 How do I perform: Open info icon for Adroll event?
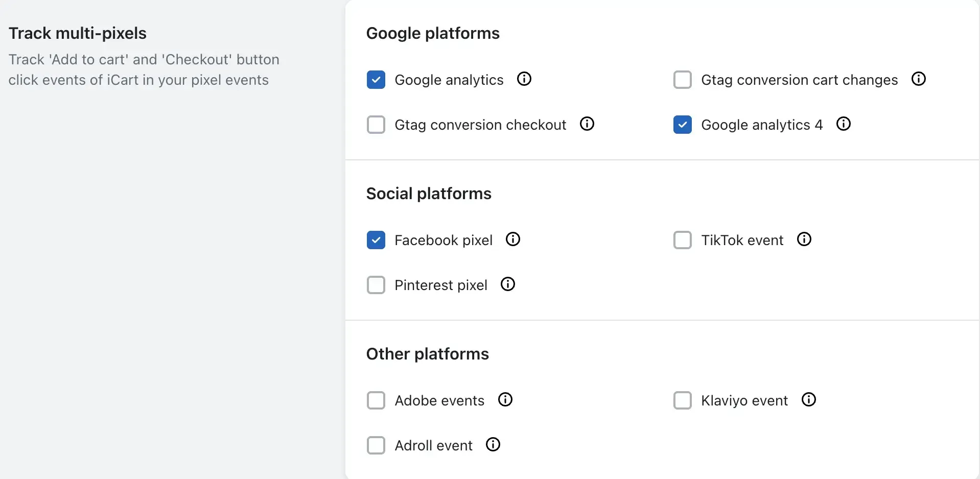click(x=493, y=445)
